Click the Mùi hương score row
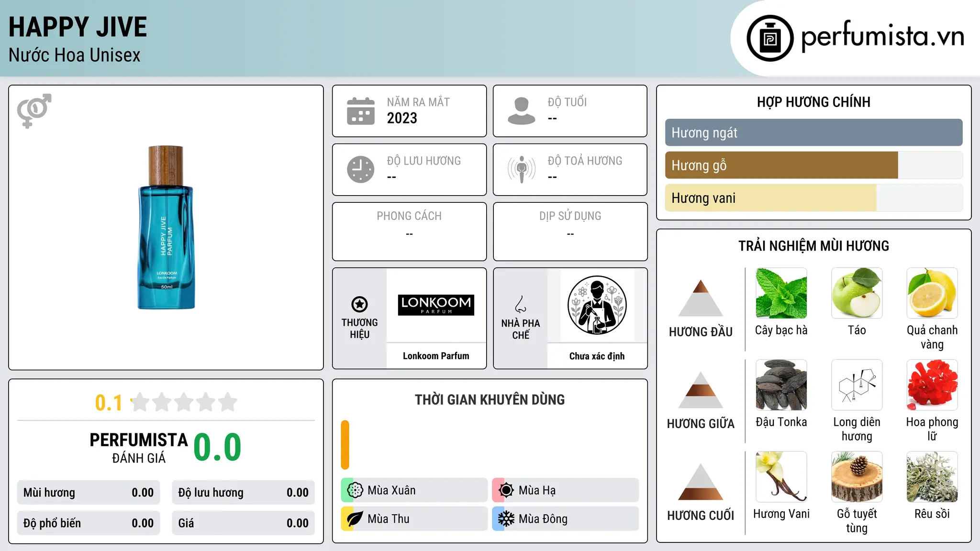The height and width of the screenshot is (551, 980). [89, 493]
